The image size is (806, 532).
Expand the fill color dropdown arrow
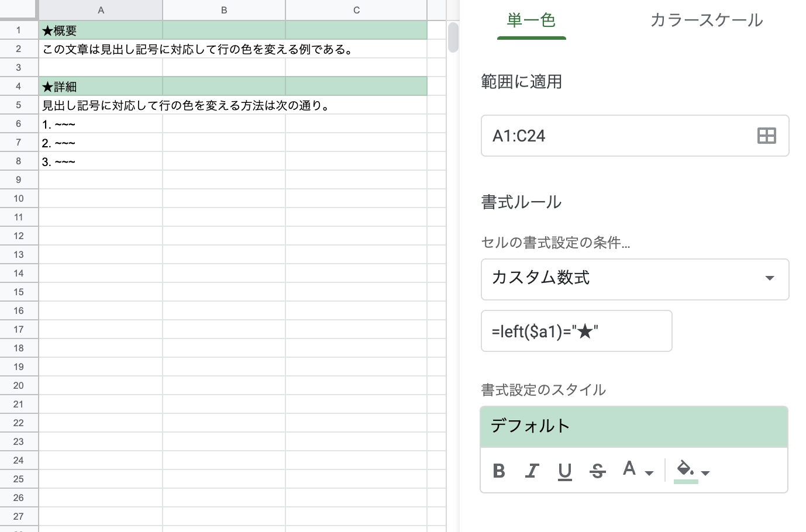point(705,473)
